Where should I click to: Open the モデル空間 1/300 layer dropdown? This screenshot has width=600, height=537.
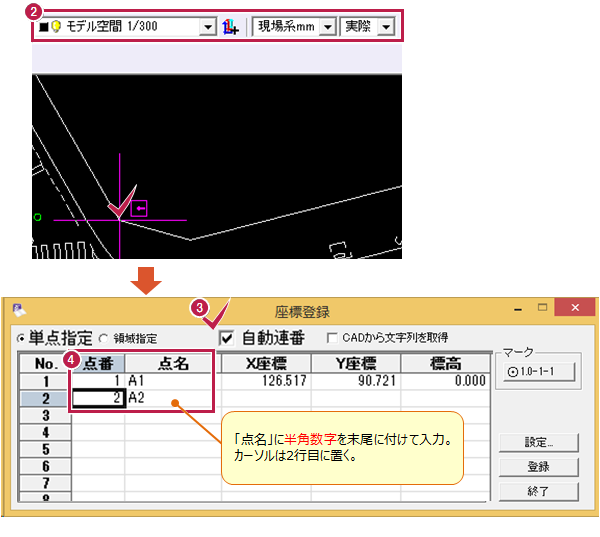pos(207,27)
